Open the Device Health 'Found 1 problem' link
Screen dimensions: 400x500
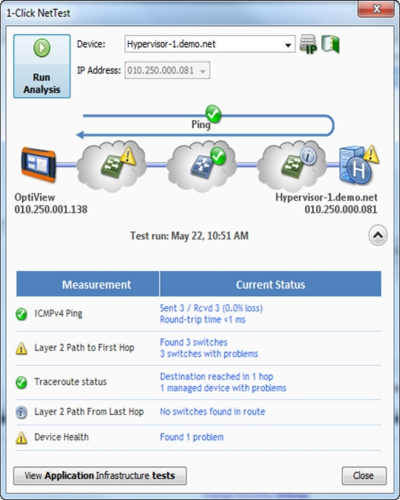pos(192,437)
